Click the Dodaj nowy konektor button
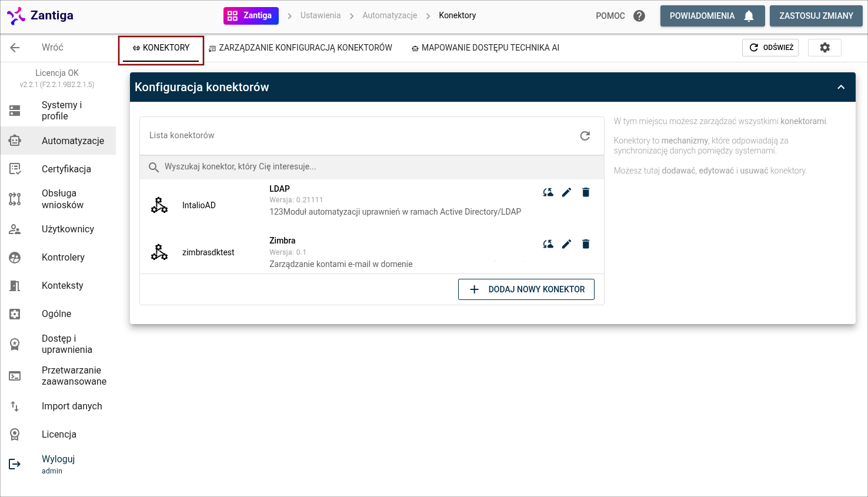 [526, 289]
